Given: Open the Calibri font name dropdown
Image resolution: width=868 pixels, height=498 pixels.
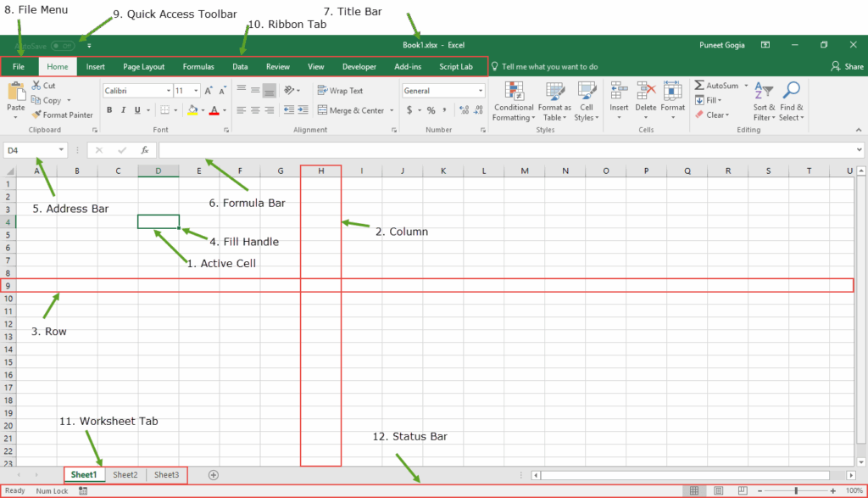Looking at the screenshot, I should point(169,91).
